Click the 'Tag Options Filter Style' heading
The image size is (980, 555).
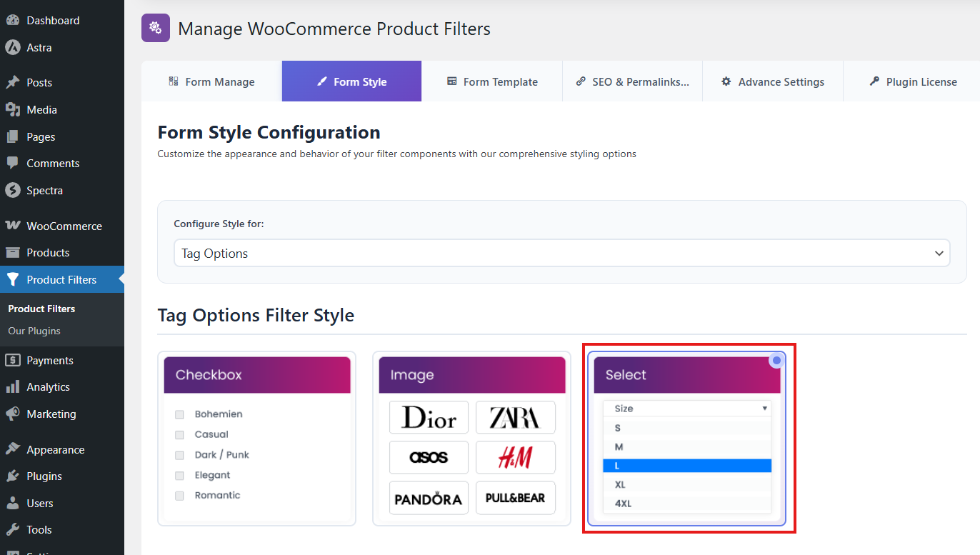coord(256,316)
